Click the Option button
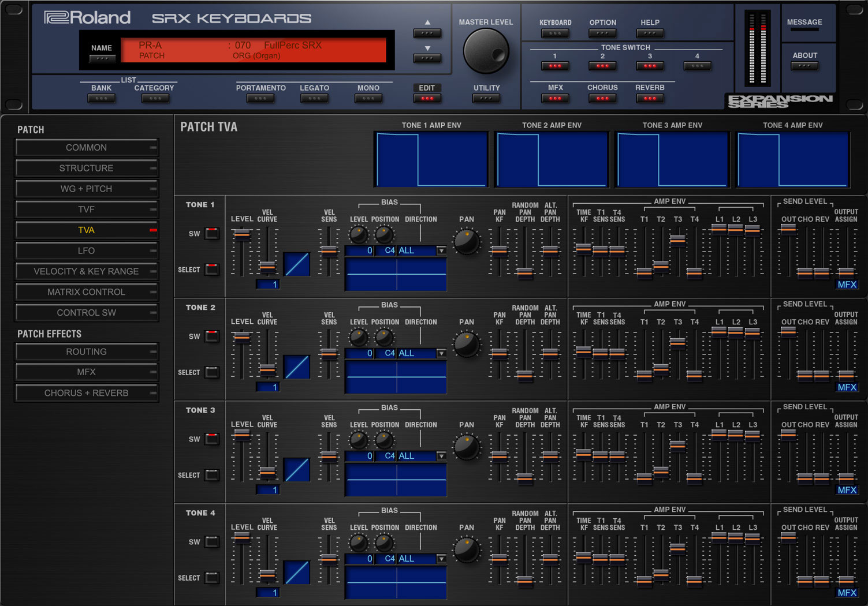This screenshot has height=606, width=868. coord(602,33)
